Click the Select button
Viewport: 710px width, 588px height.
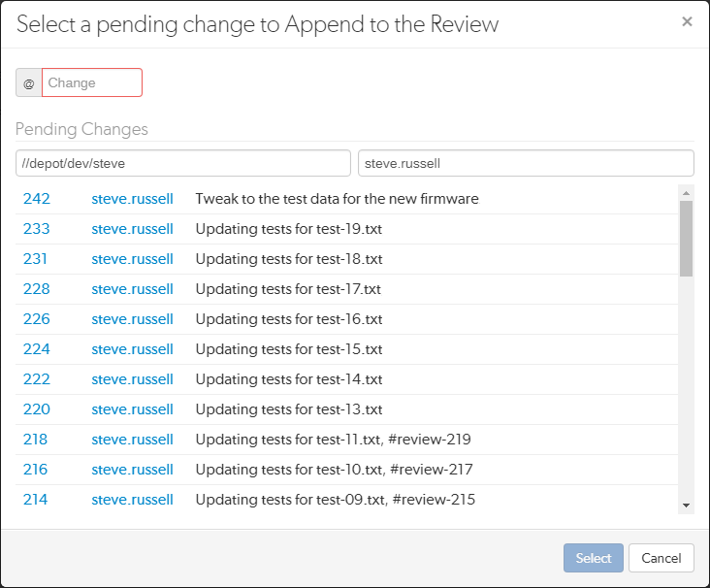point(594,558)
